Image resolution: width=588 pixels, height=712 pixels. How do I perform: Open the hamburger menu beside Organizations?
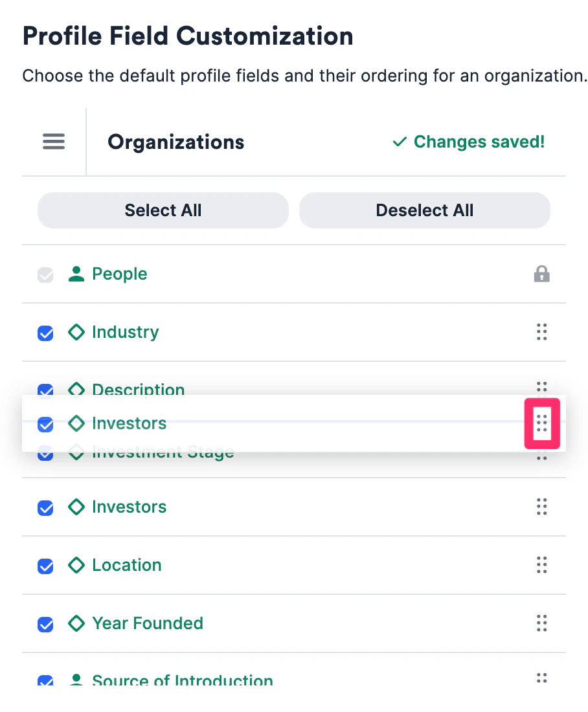point(54,142)
